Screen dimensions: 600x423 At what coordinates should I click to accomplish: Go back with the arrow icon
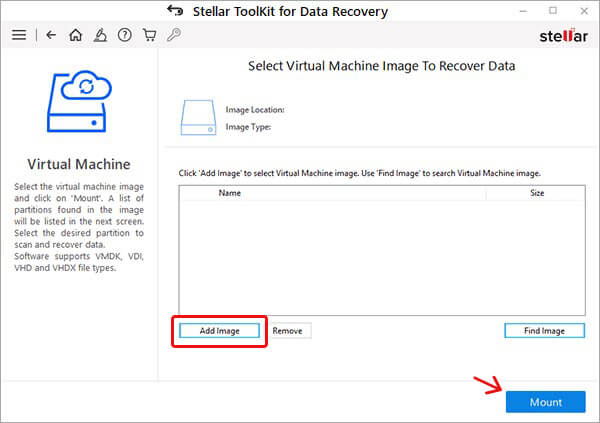click(51, 35)
